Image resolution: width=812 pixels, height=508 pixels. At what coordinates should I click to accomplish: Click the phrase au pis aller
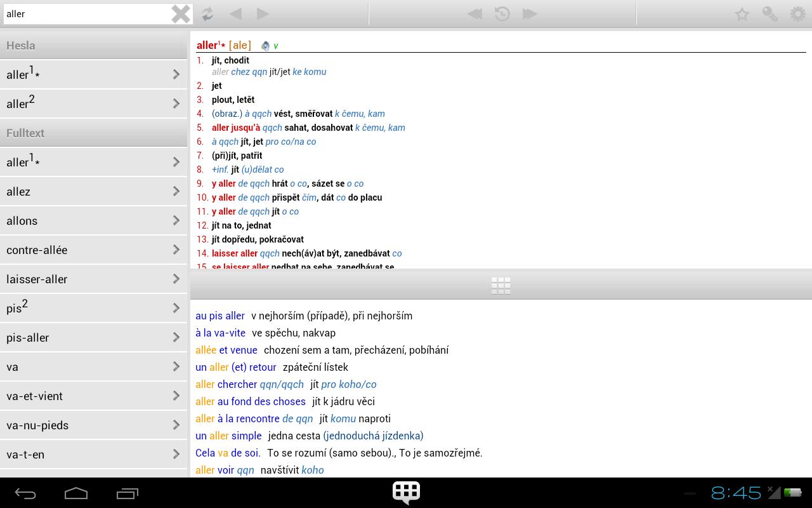220,316
